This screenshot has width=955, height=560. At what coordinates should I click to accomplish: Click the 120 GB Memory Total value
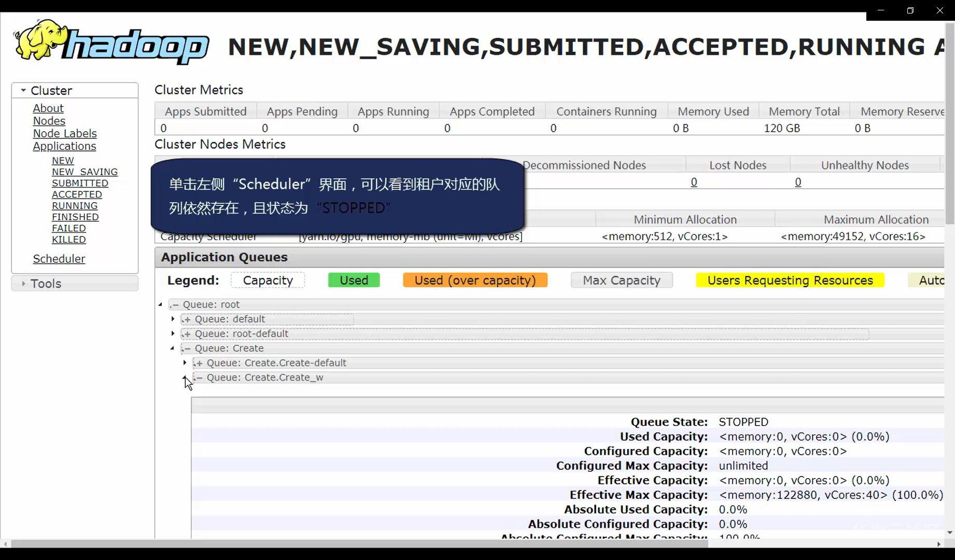point(782,128)
